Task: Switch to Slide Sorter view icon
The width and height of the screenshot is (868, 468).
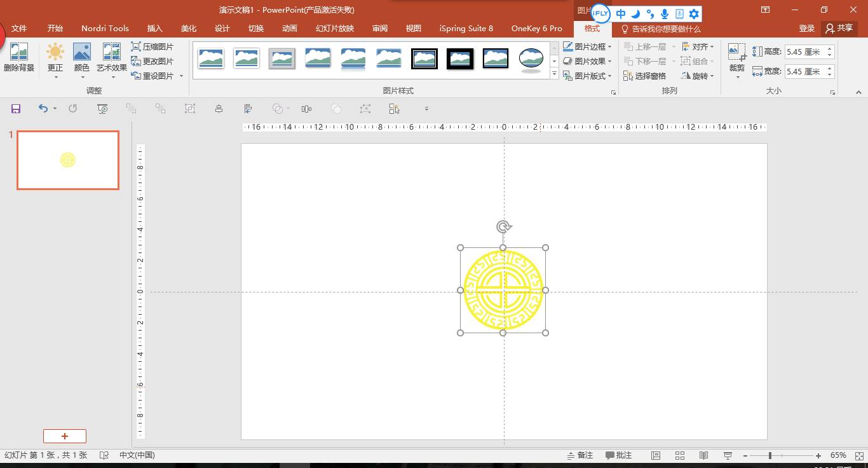Action: 680,455
